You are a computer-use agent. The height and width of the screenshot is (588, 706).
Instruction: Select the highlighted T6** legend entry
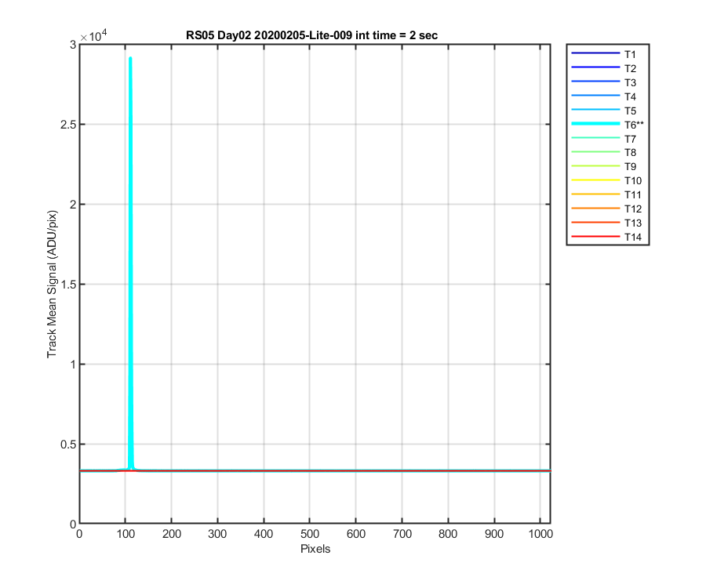pyautogui.click(x=607, y=125)
